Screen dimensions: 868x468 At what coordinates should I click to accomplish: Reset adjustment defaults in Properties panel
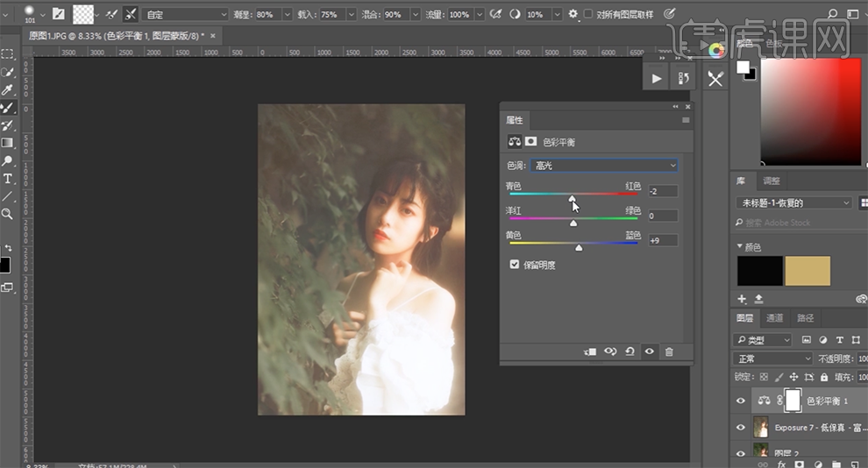[x=630, y=351]
